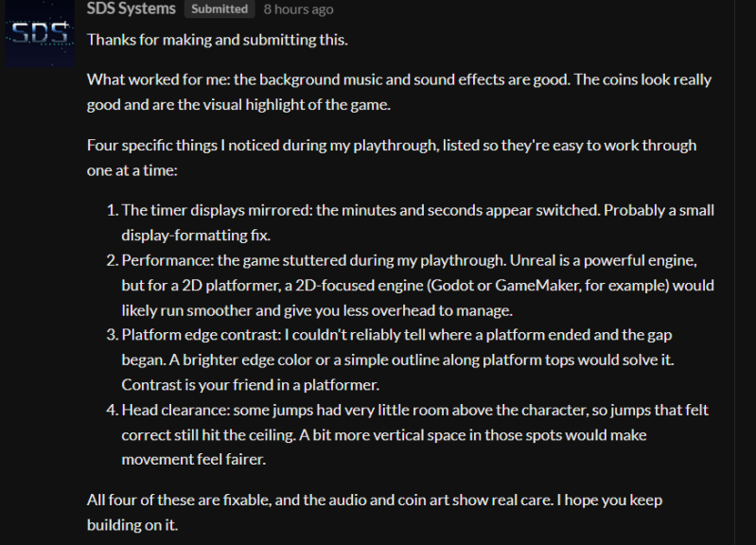The height and width of the screenshot is (545, 756).
Task: Click 'display-formatting fix' text in item one
Action: click(196, 236)
